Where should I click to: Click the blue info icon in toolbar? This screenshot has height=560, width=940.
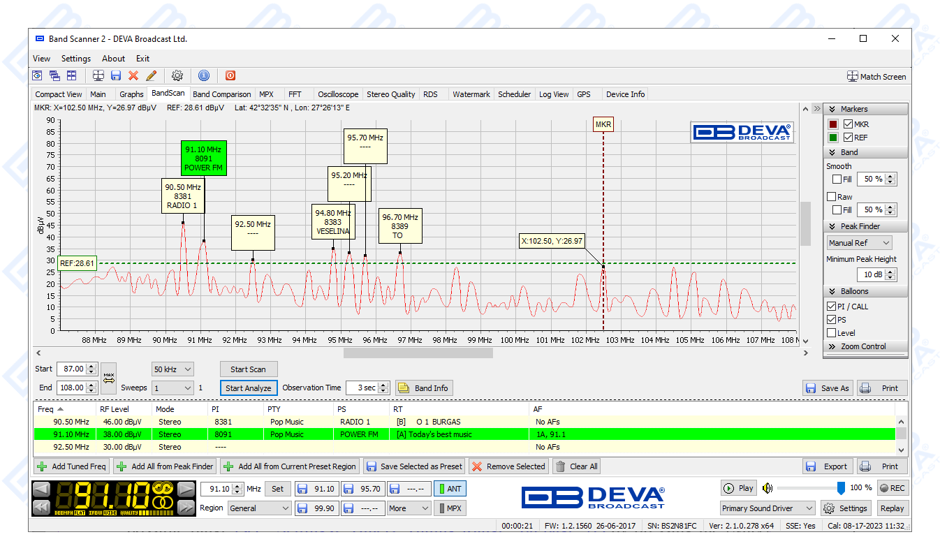point(204,75)
